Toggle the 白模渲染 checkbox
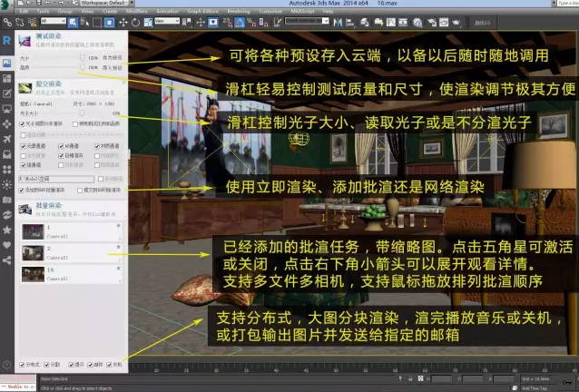This screenshot has height=392, width=579. [61, 156]
